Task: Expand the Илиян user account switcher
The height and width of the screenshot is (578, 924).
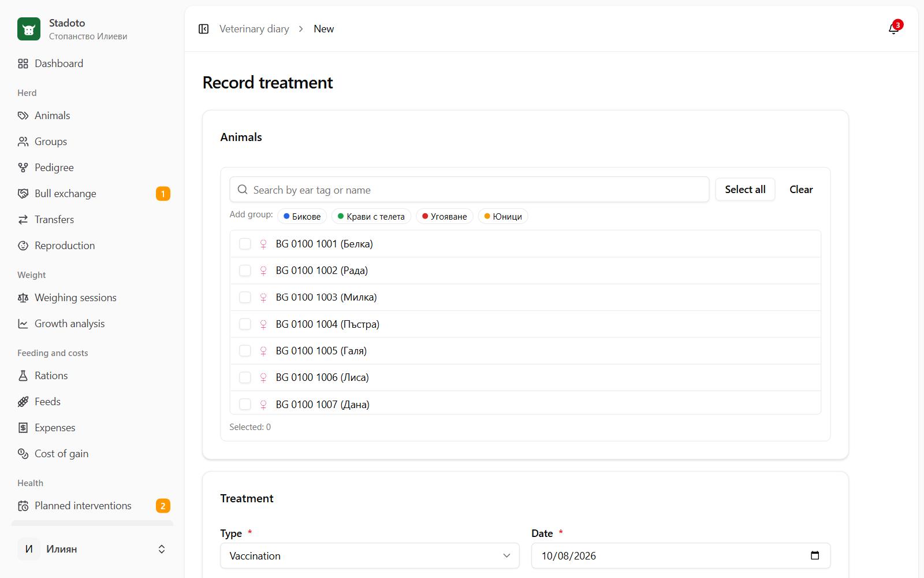Action: (92, 549)
